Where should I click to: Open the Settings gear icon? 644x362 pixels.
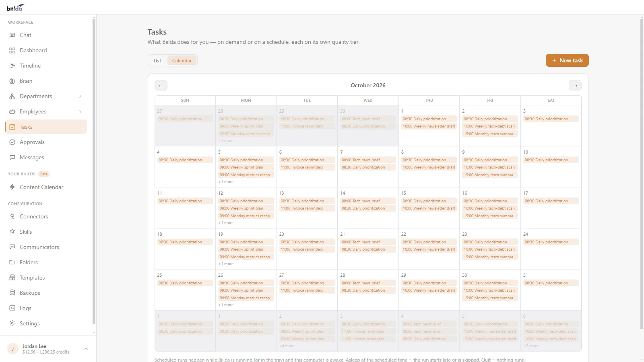(12, 323)
